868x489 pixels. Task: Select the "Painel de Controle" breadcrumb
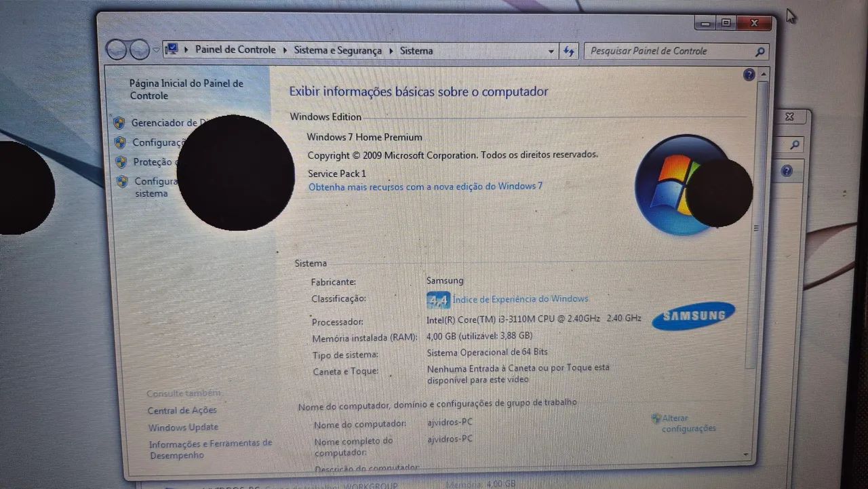(235, 50)
